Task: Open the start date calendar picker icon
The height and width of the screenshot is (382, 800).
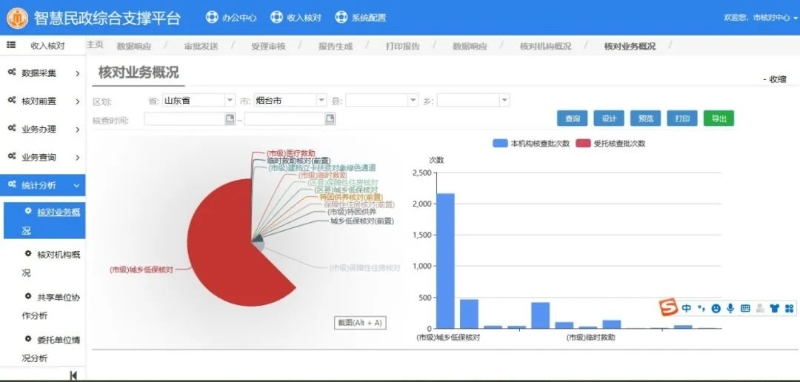Action: click(x=230, y=119)
